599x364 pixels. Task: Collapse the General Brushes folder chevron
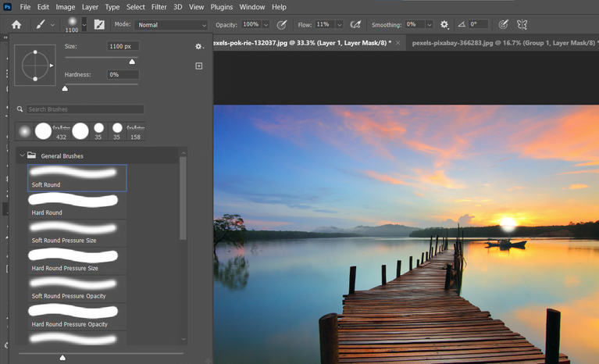[x=22, y=155]
